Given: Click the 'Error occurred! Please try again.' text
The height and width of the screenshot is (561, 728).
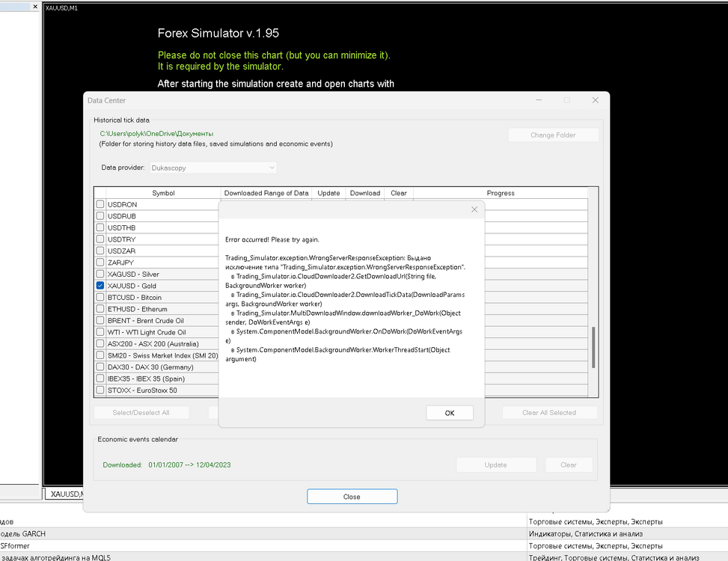Looking at the screenshot, I should pyautogui.click(x=272, y=239).
